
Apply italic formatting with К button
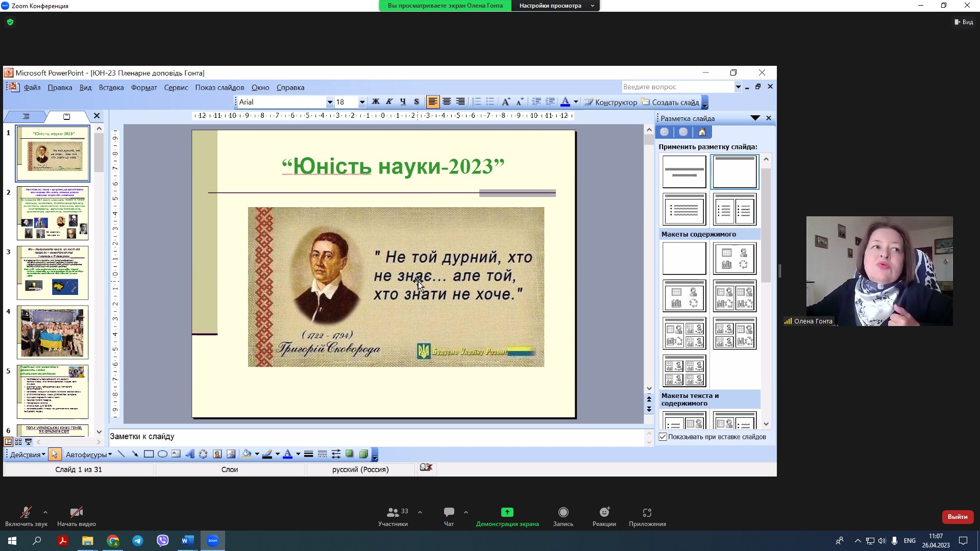pos(389,102)
